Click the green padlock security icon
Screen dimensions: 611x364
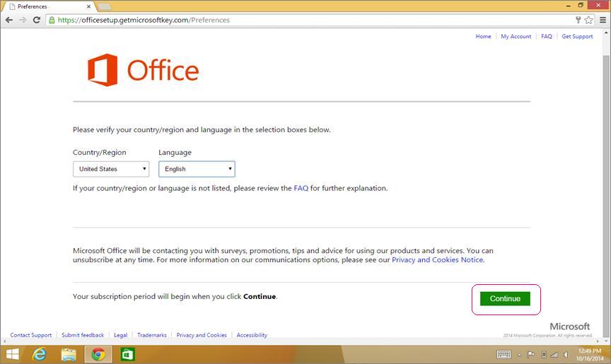point(52,20)
